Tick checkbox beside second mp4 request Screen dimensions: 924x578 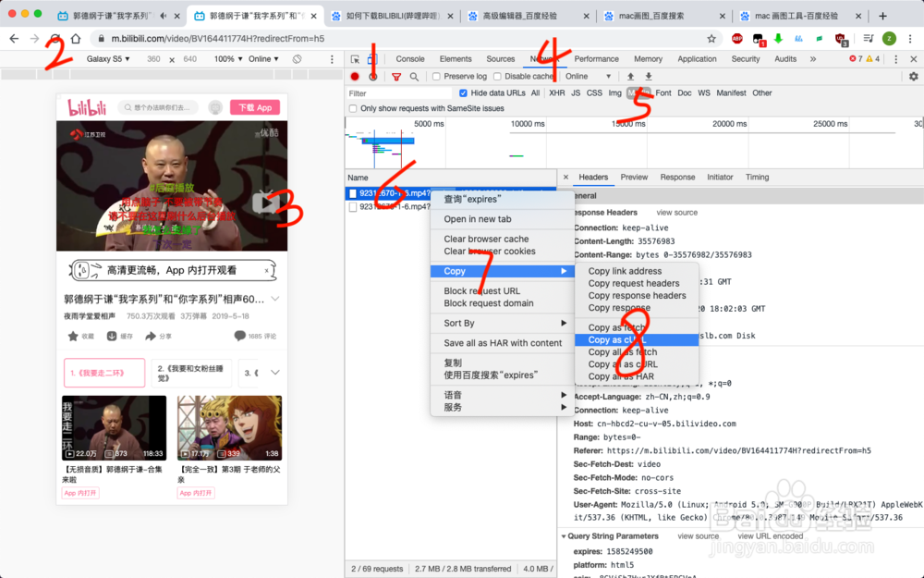tap(352, 207)
